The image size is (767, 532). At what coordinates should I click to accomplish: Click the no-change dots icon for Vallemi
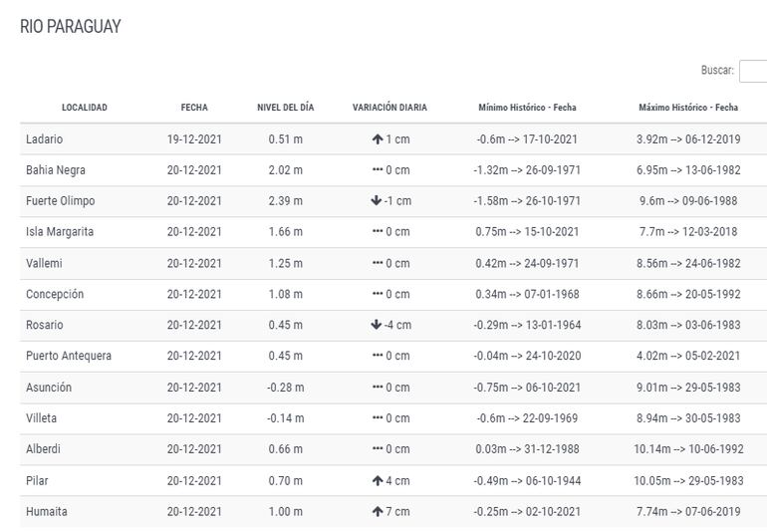coord(378,263)
